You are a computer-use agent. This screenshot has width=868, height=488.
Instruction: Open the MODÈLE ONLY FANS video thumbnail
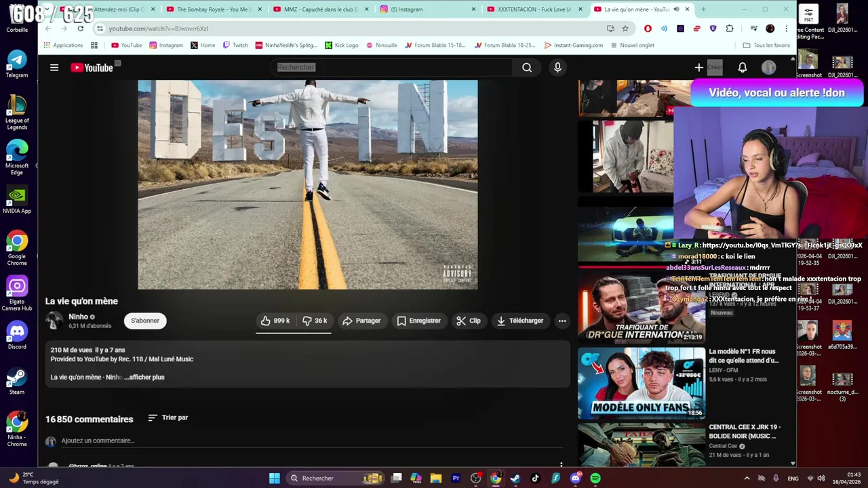642,383
